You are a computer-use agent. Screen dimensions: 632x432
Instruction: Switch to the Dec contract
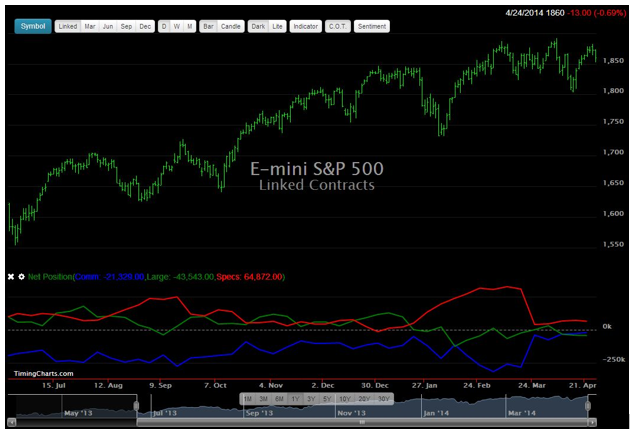[x=145, y=26]
